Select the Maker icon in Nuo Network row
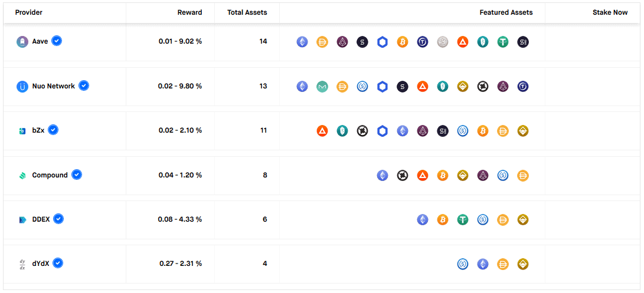Screen dimensions: 644x293 [322, 87]
